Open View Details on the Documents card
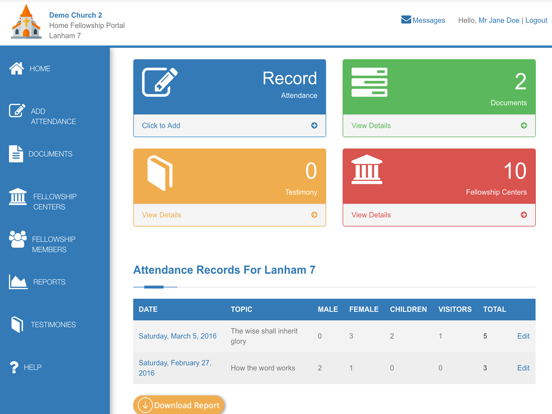This screenshot has width=552, height=414. (x=371, y=126)
